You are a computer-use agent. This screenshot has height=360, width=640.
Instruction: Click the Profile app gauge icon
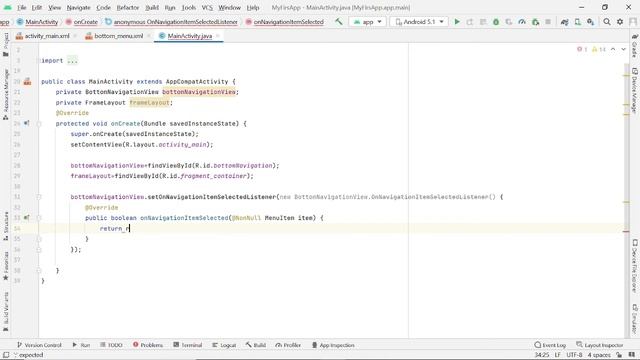[x=522, y=22]
